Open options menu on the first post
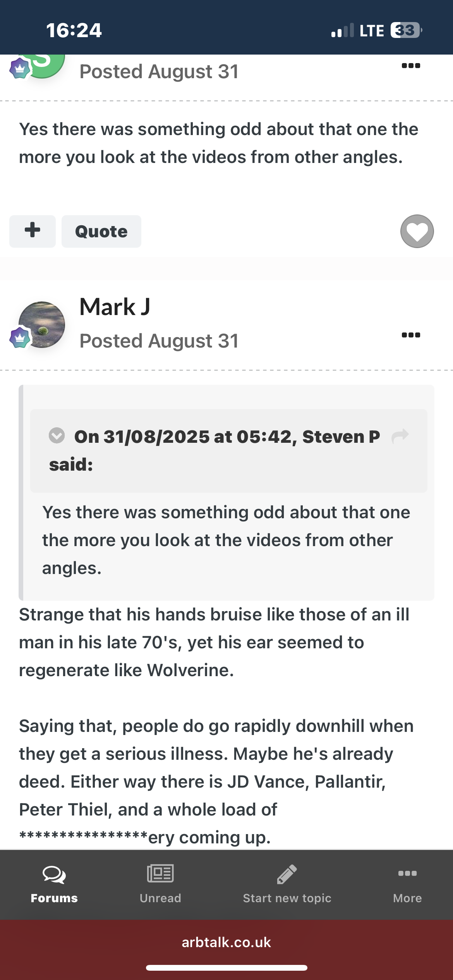Image resolution: width=453 pixels, height=980 pixels. coord(411,65)
